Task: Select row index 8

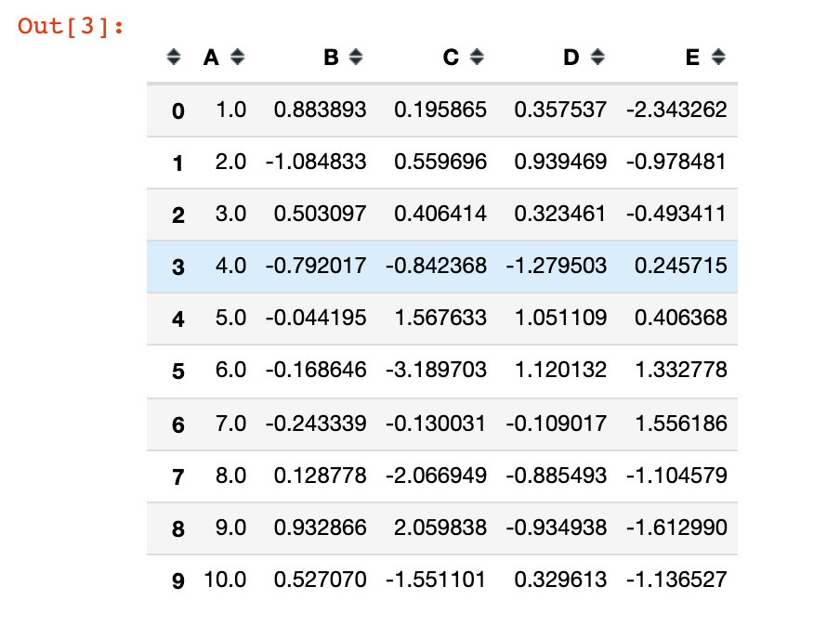Action: click(x=178, y=529)
